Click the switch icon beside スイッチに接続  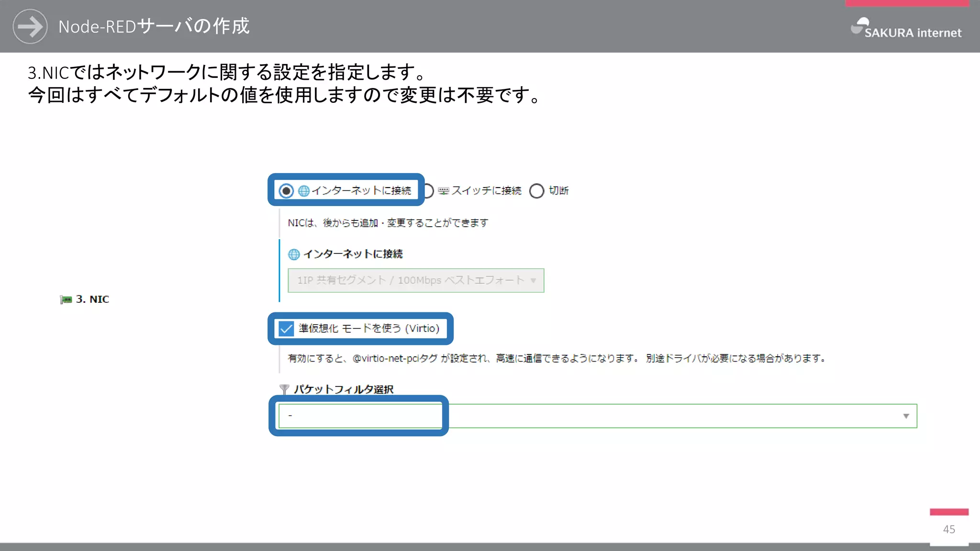(x=444, y=191)
